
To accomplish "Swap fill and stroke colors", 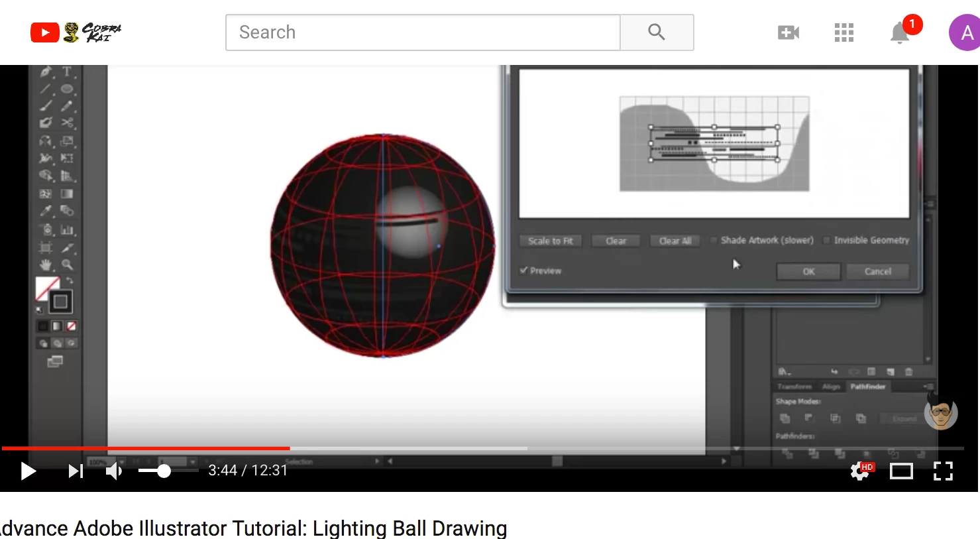I will point(69,281).
